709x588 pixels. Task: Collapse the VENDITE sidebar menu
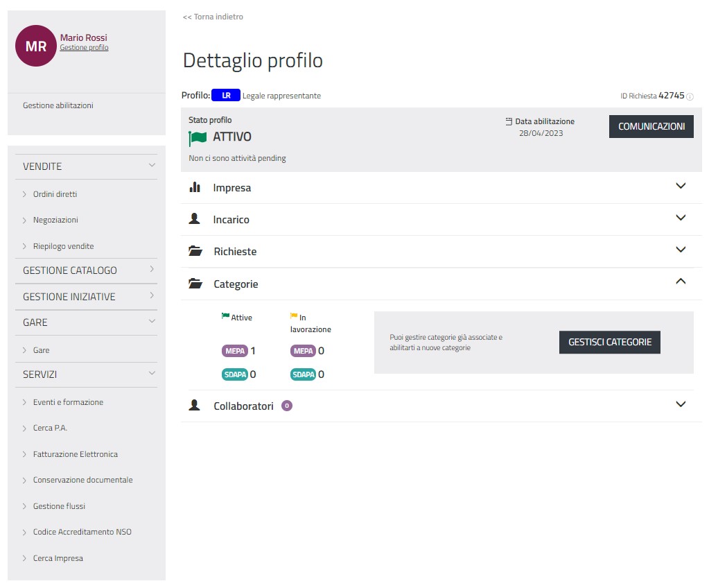pos(152,166)
